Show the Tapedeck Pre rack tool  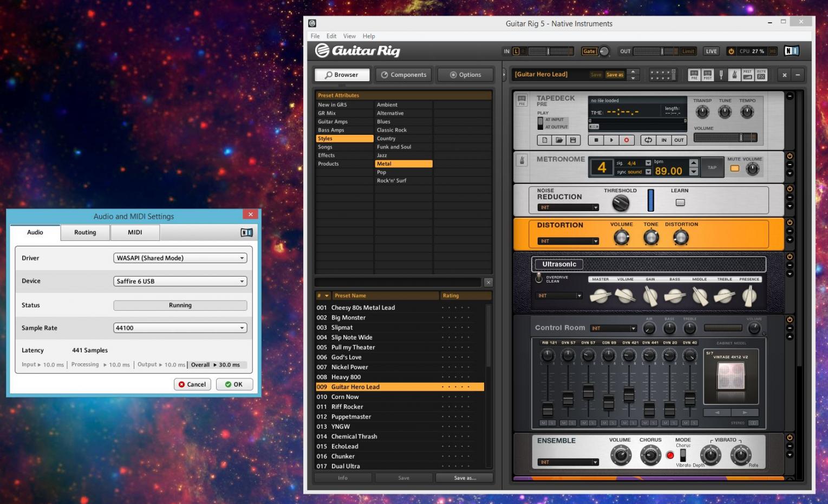[x=694, y=75]
